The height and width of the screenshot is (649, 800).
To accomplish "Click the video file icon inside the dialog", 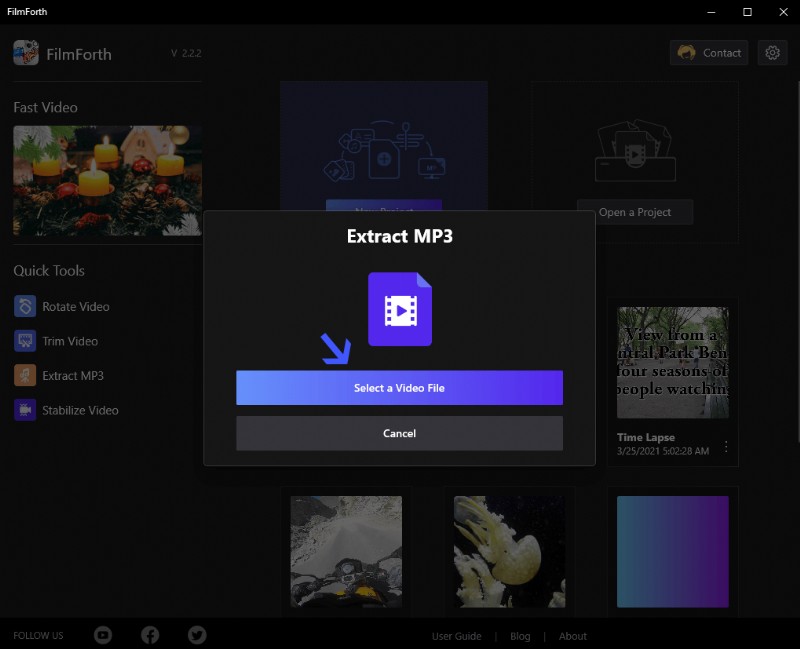I will point(399,309).
